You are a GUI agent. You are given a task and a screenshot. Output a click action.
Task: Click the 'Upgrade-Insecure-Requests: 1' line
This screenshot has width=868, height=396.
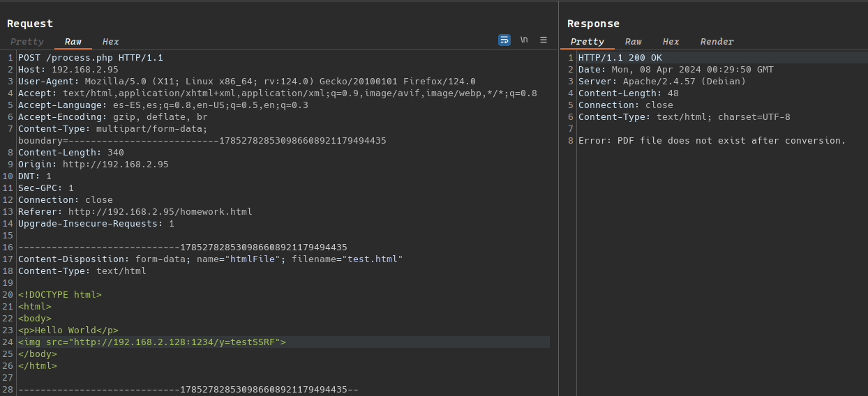point(96,224)
